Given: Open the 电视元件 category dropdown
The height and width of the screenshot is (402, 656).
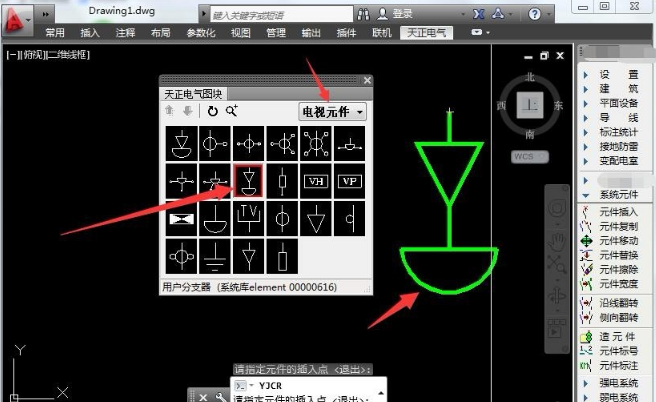Looking at the screenshot, I should point(333,112).
